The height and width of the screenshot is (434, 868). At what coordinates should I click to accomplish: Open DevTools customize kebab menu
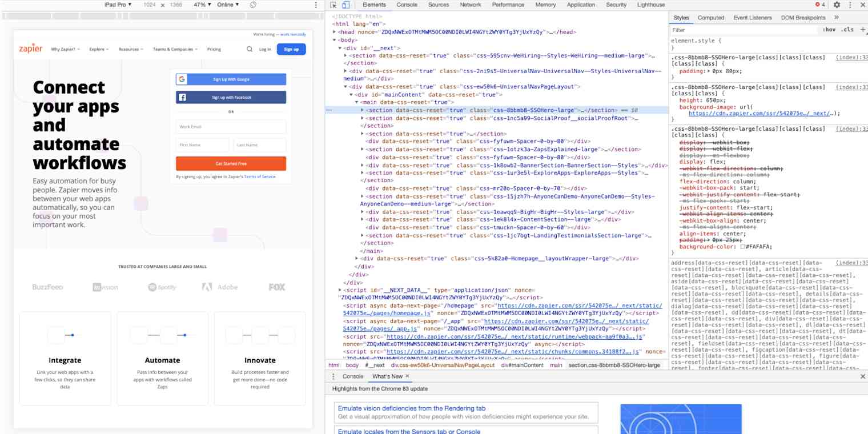coord(850,5)
